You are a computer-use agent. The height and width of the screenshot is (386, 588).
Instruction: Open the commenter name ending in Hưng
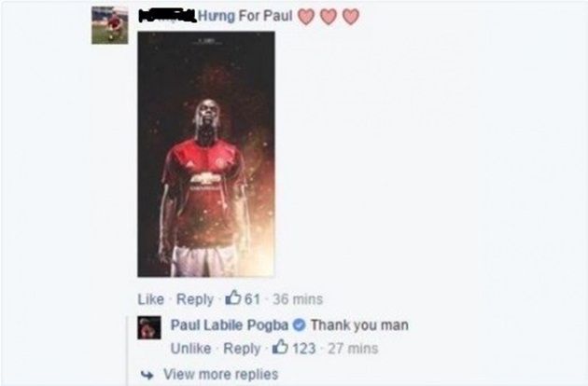click(168, 16)
